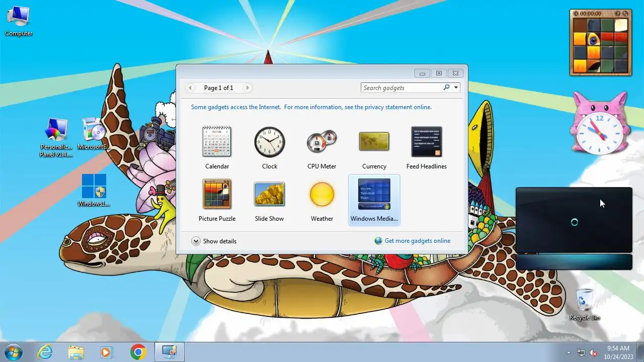The height and width of the screenshot is (362, 644).
Task: Click inside the Search gadgets field
Action: pos(402,87)
